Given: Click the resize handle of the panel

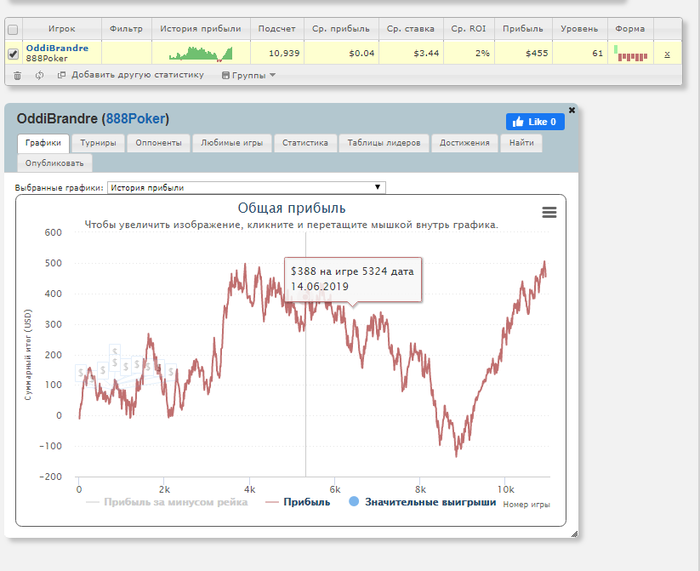Looking at the screenshot, I should 574,533.
